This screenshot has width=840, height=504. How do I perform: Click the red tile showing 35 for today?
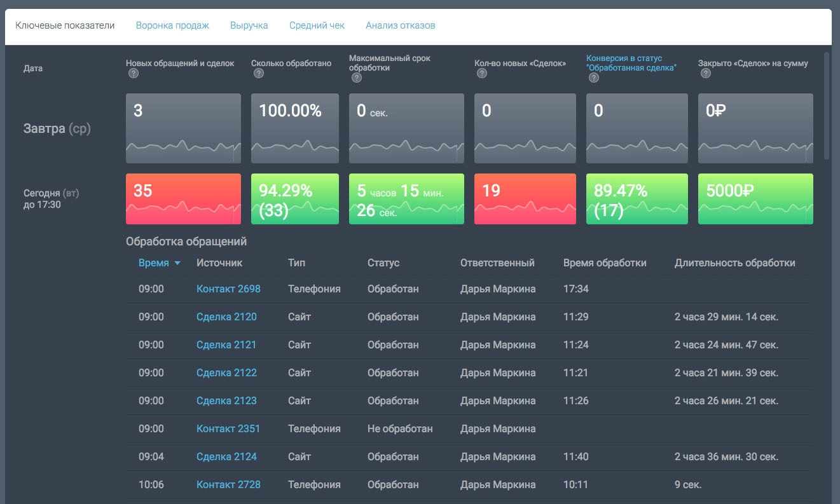(183, 199)
